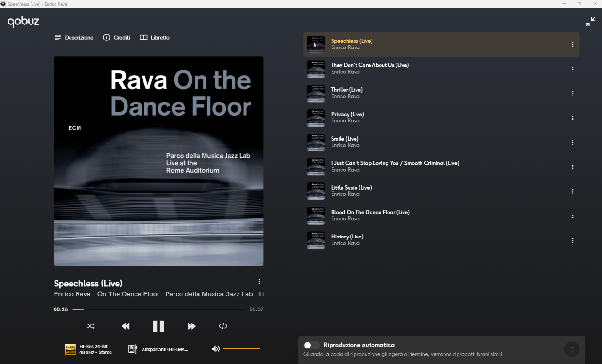Click the Rava On the Dance Floor cover
This screenshot has width=602, height=364.
click(158, 161)
